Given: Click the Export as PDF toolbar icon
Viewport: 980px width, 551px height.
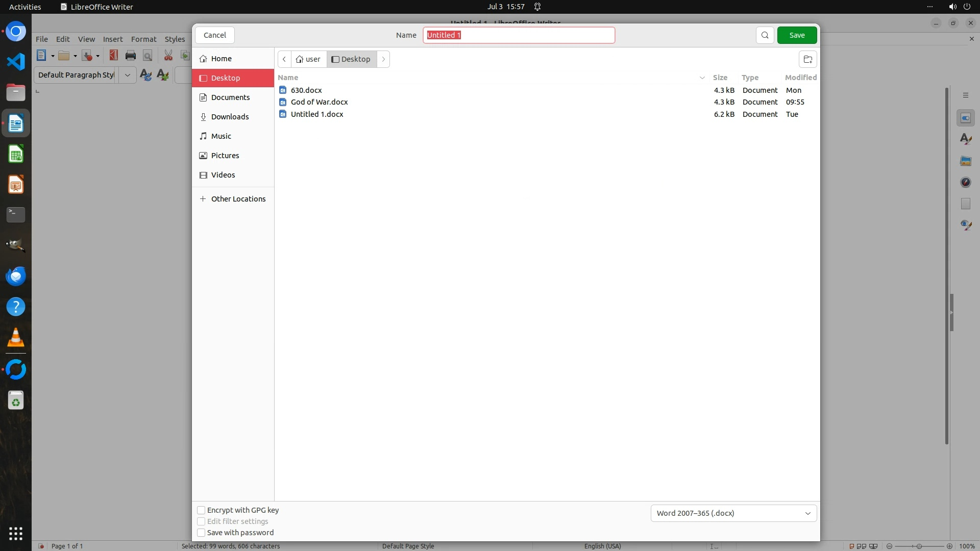Looking at the screenshot, I should click(x=113, y=55).
